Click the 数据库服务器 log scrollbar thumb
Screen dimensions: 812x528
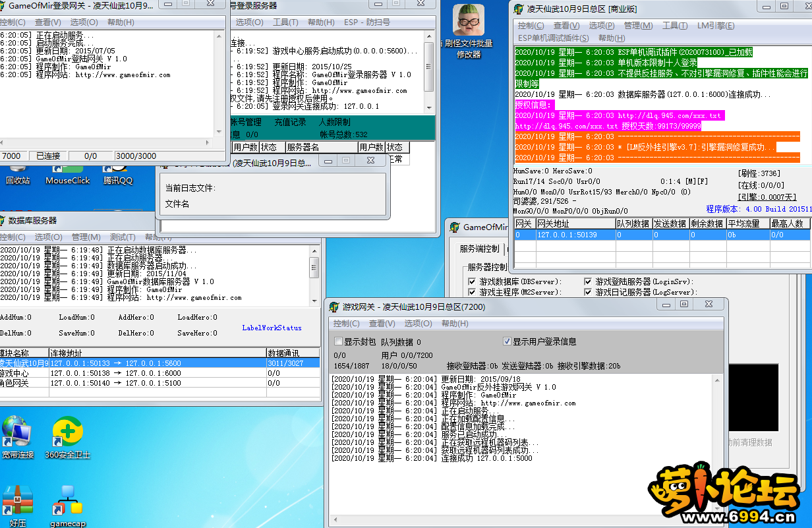(x=314, y=268)
